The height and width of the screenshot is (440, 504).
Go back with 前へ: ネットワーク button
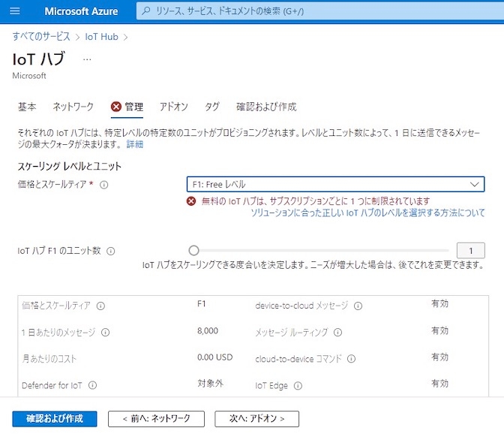(156, 419)
